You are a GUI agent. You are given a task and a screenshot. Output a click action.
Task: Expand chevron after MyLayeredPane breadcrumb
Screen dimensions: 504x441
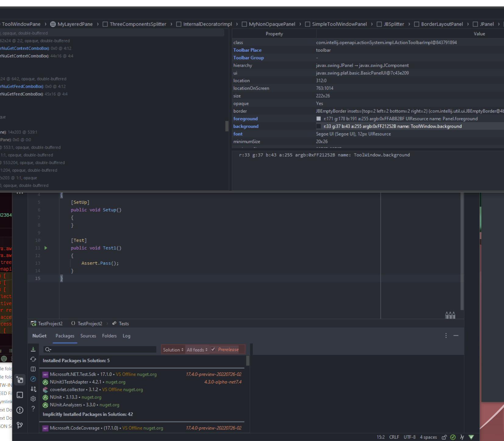[98, 24]
